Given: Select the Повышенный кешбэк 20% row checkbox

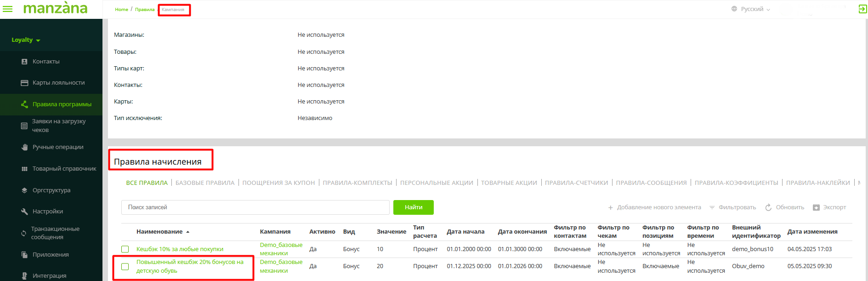Looking at the screenshot, I should coord(125,266).
